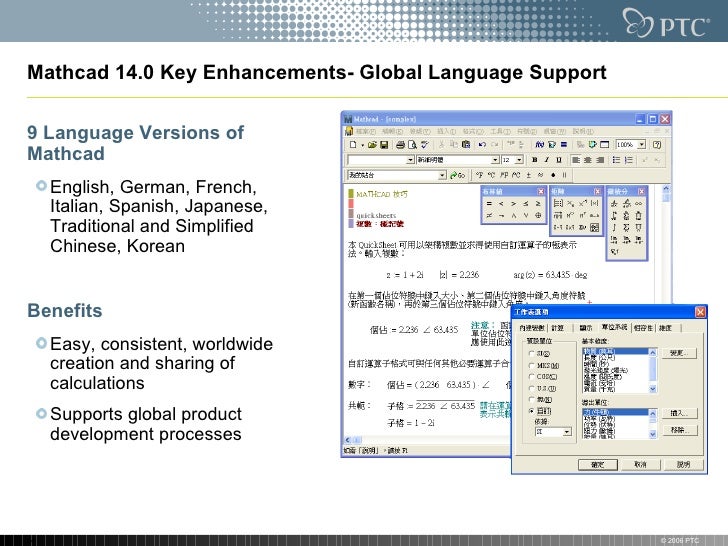
Task: Click the plus-minus symbol icon
Action: (528, 175)
